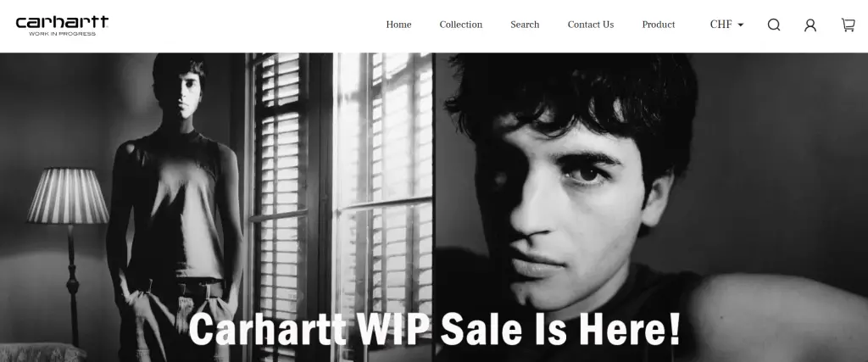
Task: Click the Carhartt logo in header
Action: click(x=62, y=25)
